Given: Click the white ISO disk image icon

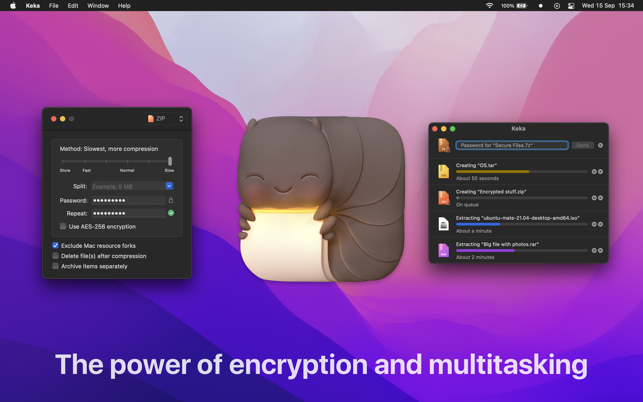Looking at the screenshot, I should coord(444,224).
